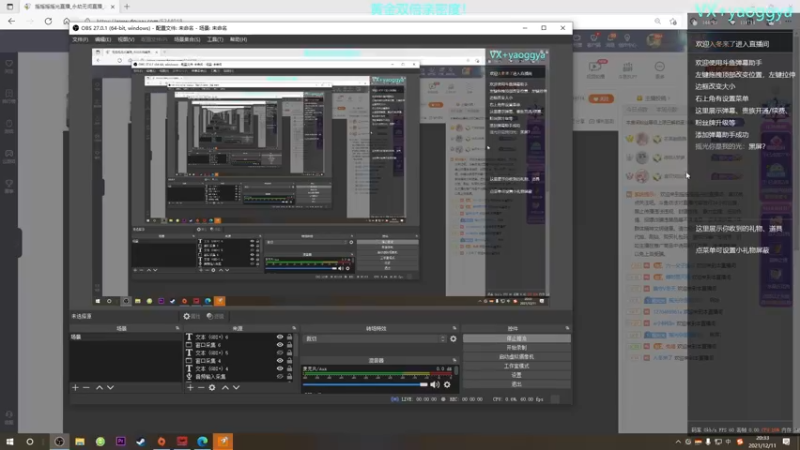Adjust the mixer volume slider
Screen dimensions: 800x450
point(365,385)
